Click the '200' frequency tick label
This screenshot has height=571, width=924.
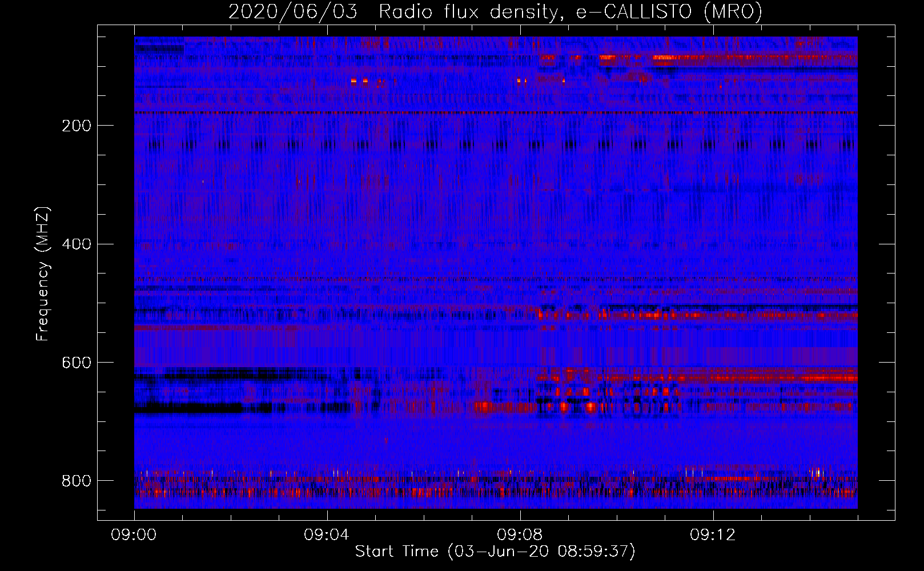pos(76,126)
